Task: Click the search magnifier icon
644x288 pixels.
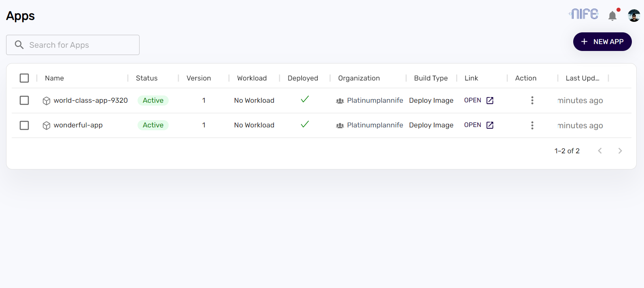Action: click(x=19, y=45)
